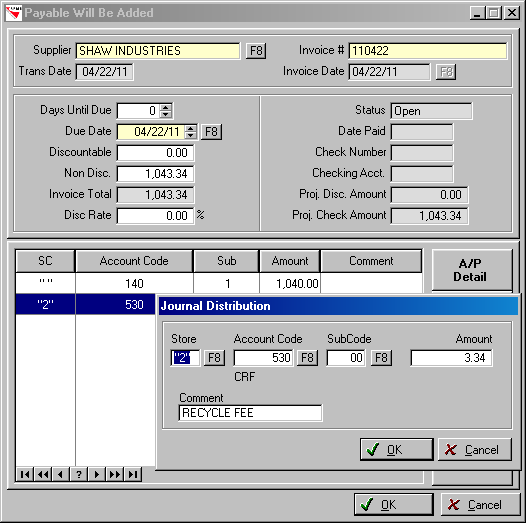Click the Sub column header
The image size is (526, 523).
click(226, 261)
